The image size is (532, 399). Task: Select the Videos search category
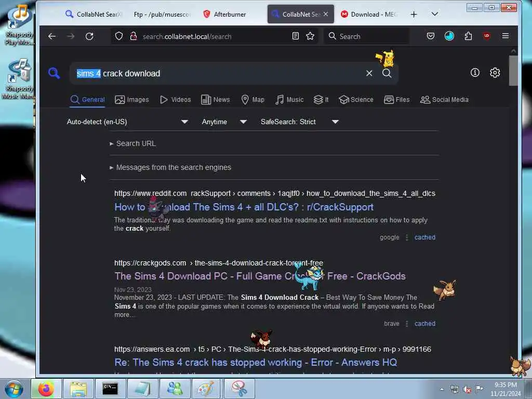176,100
